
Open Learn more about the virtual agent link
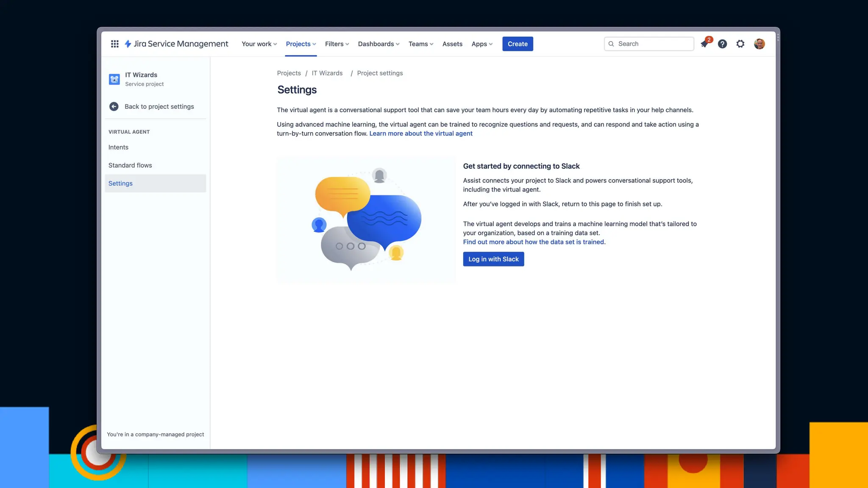[420, 133]
